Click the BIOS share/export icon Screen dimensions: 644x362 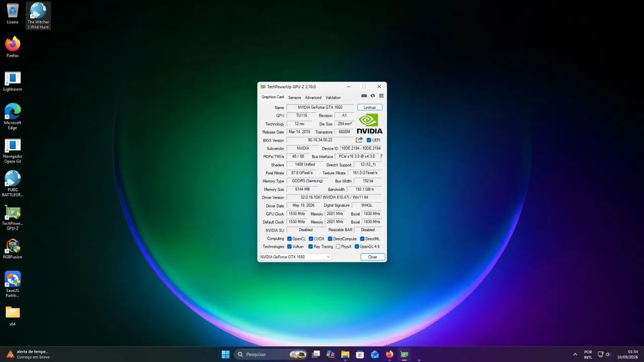click(359, 140)
